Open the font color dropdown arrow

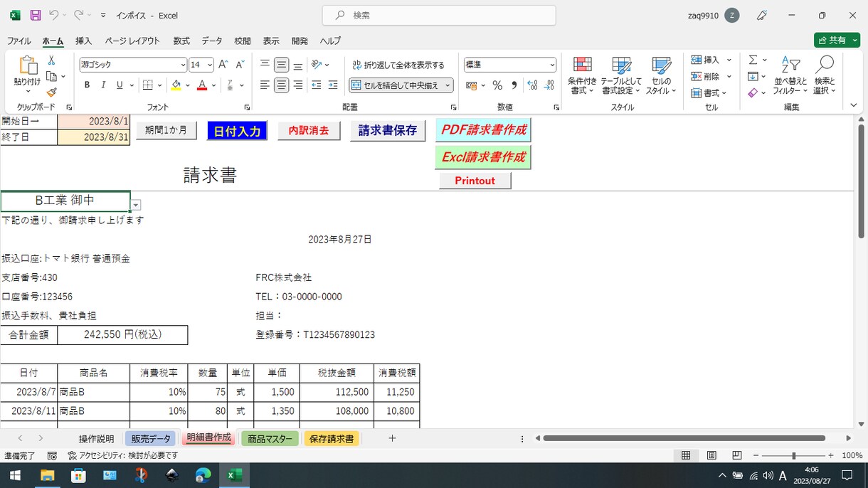(213, 85)
